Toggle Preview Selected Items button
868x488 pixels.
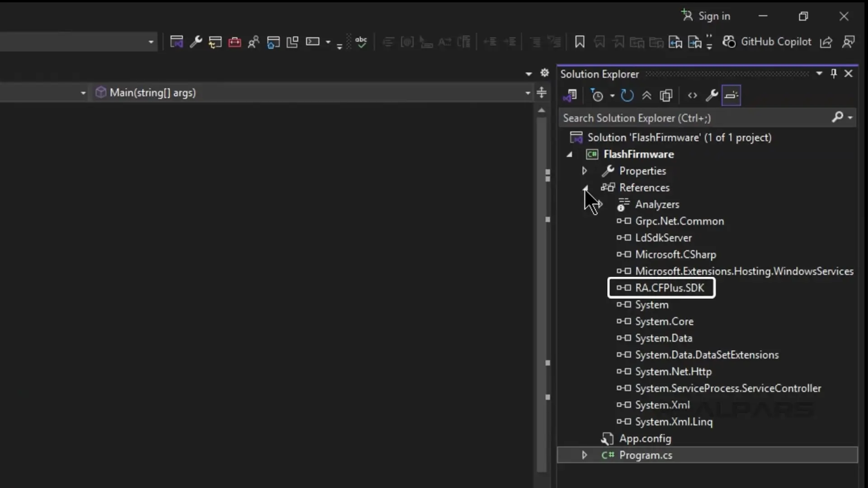(731, 95)
